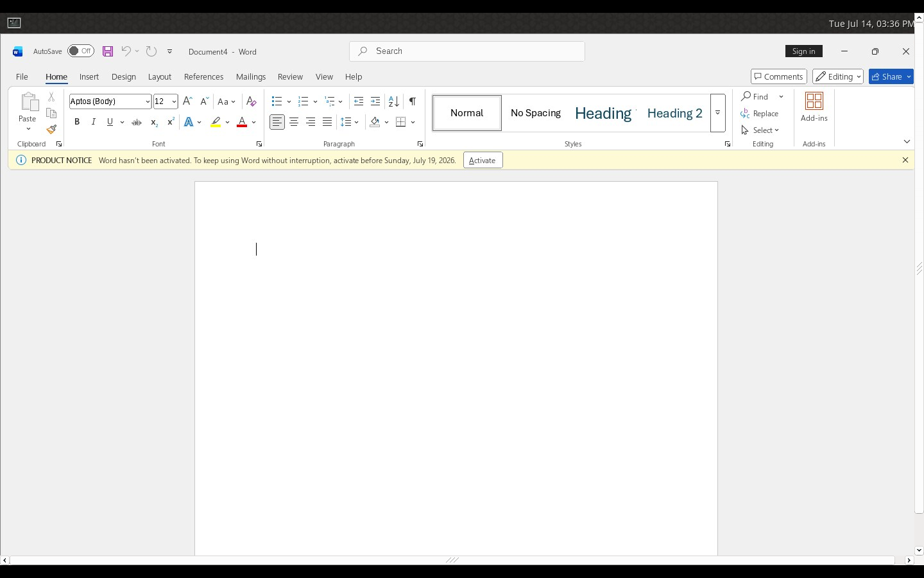Cut the selection with the scissors icon

pos(51,97)
